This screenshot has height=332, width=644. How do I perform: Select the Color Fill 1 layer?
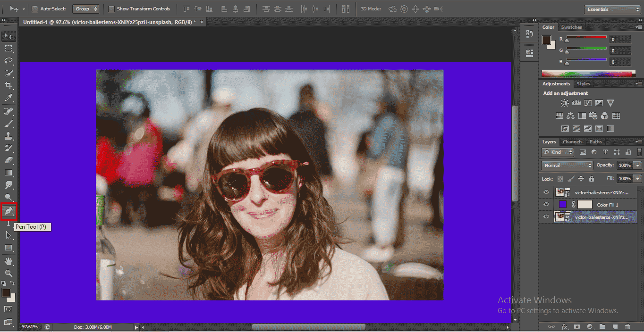(608, 205)
